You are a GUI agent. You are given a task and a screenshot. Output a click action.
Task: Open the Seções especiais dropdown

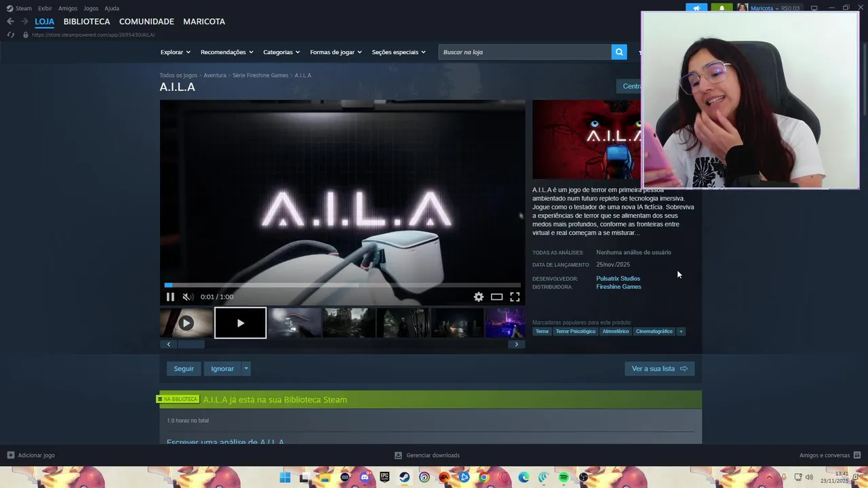click(399, 52)
